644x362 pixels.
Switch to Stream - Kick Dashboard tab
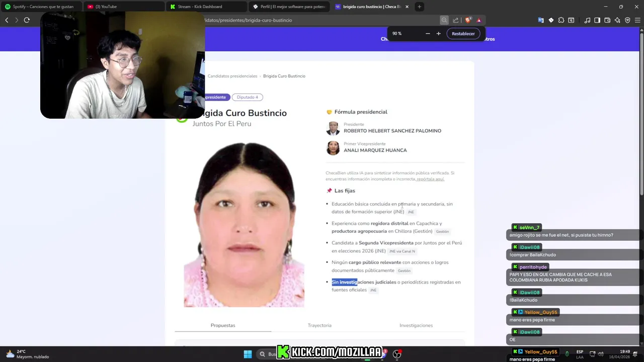pyautogui.click(x=206, y=7)
